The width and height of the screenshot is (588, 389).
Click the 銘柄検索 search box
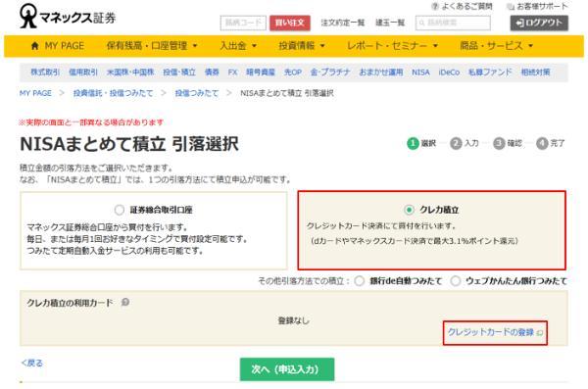coord(453,23)
